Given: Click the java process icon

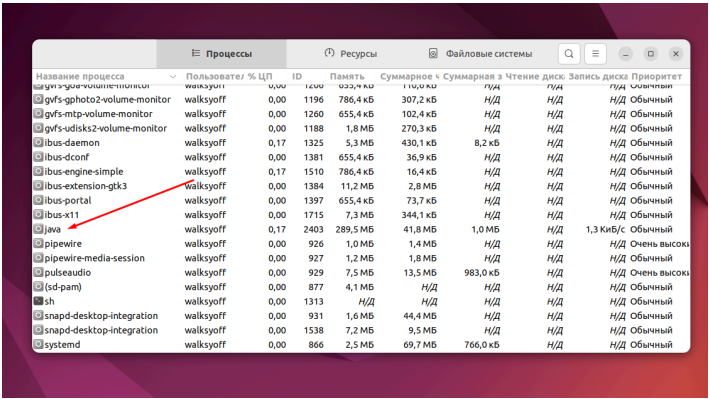Looking at the screenshot, I should [38, 229].
